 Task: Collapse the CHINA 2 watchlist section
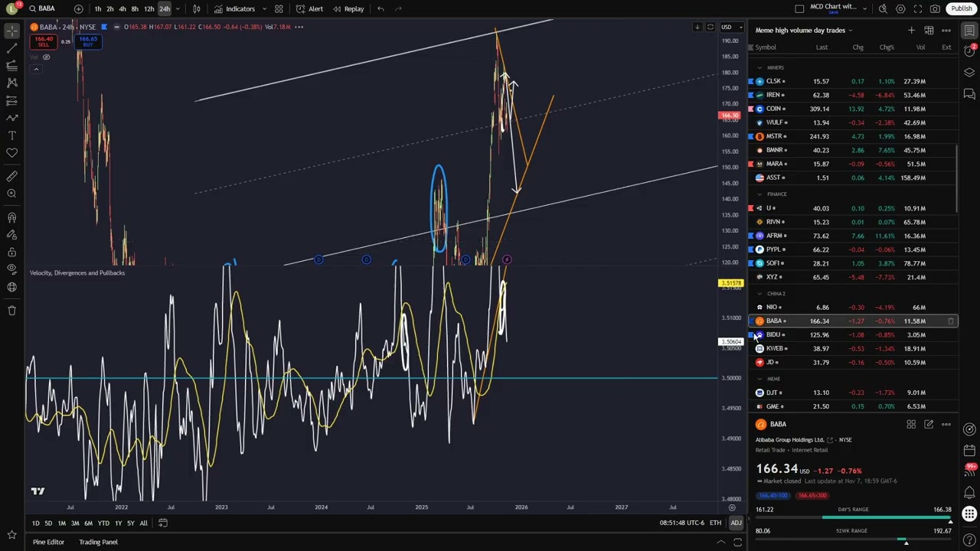coord(759,294)
